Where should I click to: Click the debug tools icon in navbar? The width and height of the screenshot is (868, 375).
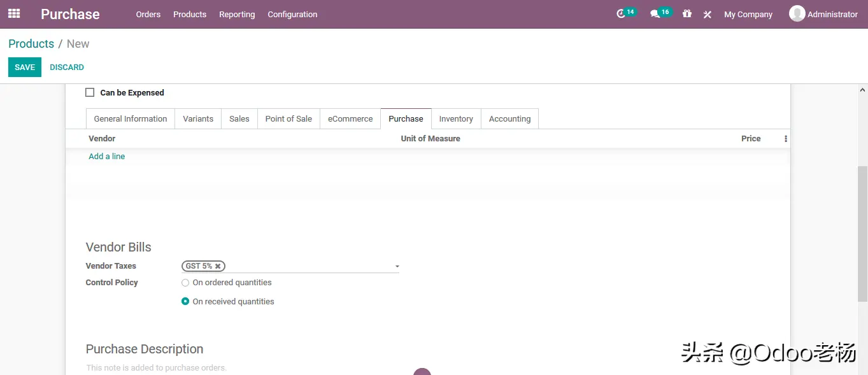click(707, 14)
